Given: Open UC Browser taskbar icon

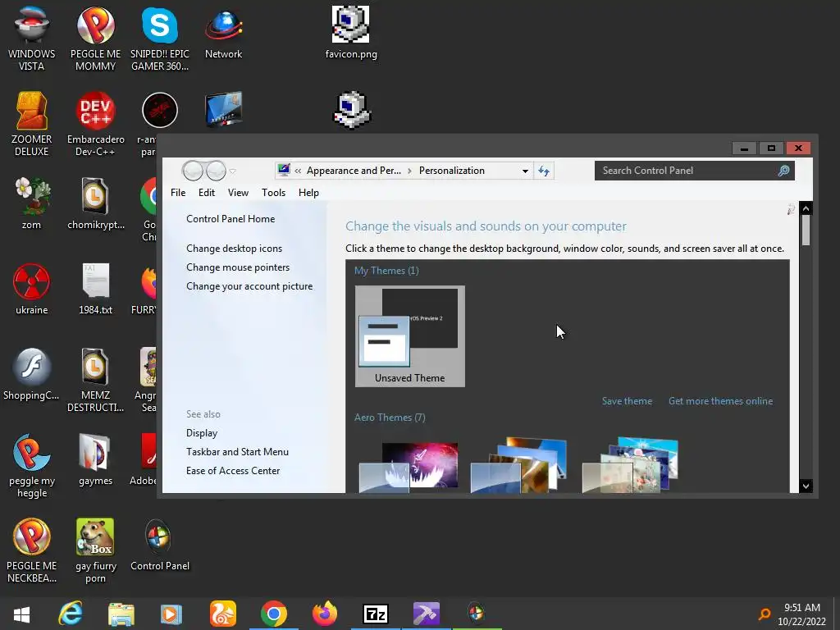Looking at the screenshot, I should [223, 614].
